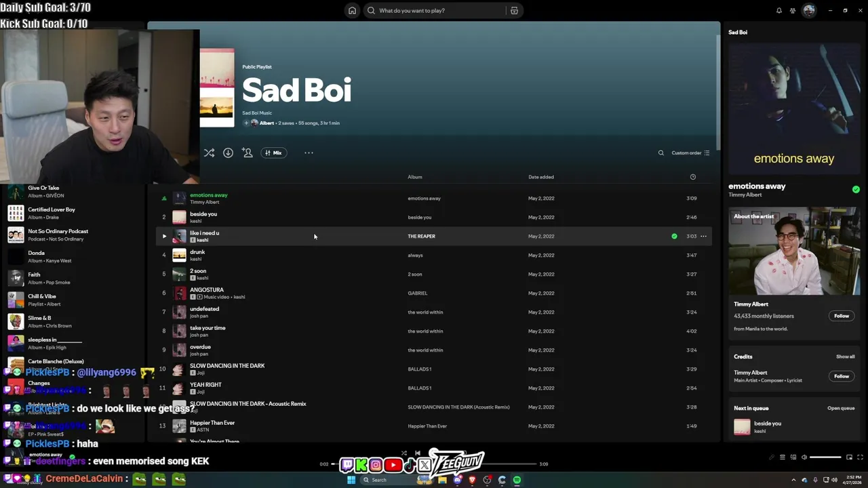The image size is (868, 488).
Task: Sort tracks by the Album column header
Action: click(415, 177)
